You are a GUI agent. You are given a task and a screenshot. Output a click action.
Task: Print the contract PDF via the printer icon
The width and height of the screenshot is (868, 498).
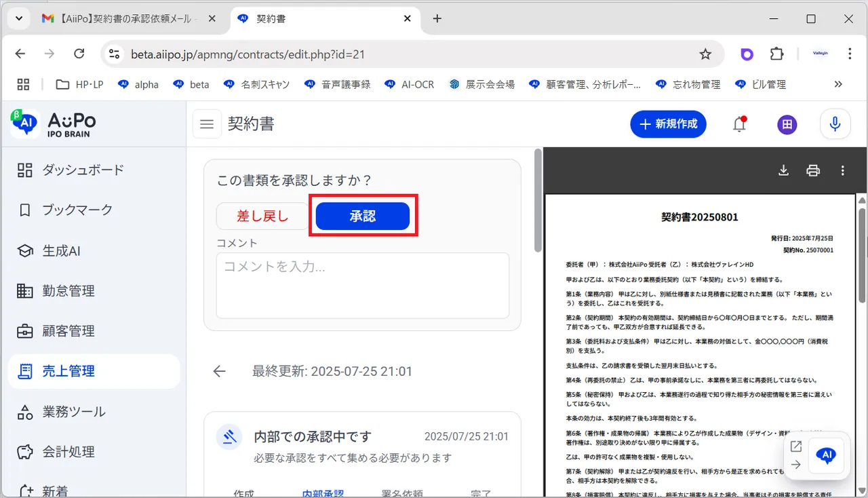[813, 170]
